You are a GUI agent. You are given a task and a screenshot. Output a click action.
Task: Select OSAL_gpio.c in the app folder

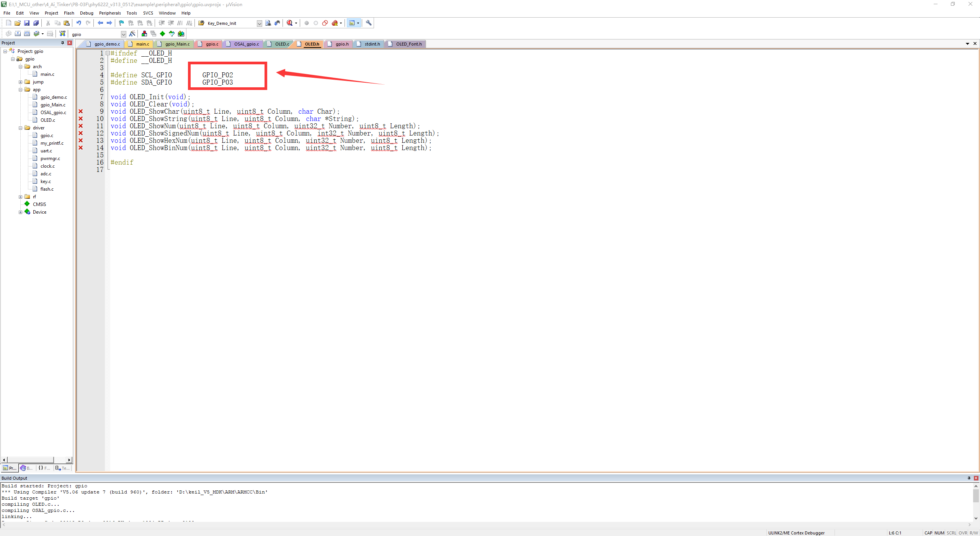coord(53,113)
